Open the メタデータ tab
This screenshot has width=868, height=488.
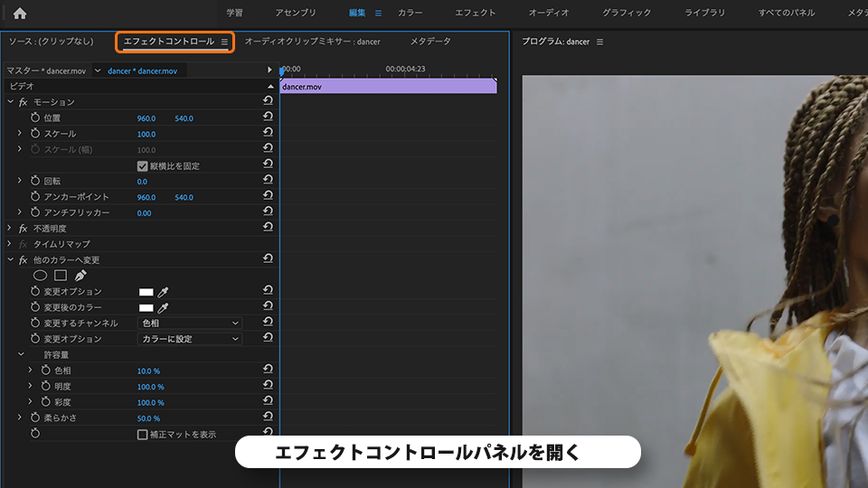[430, 42]
